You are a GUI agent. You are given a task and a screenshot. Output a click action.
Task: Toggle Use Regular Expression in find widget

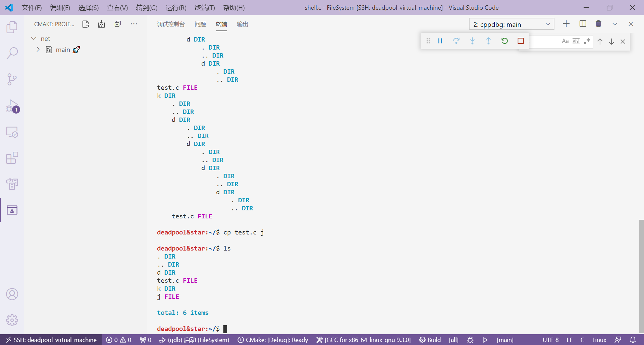point(587,41)
